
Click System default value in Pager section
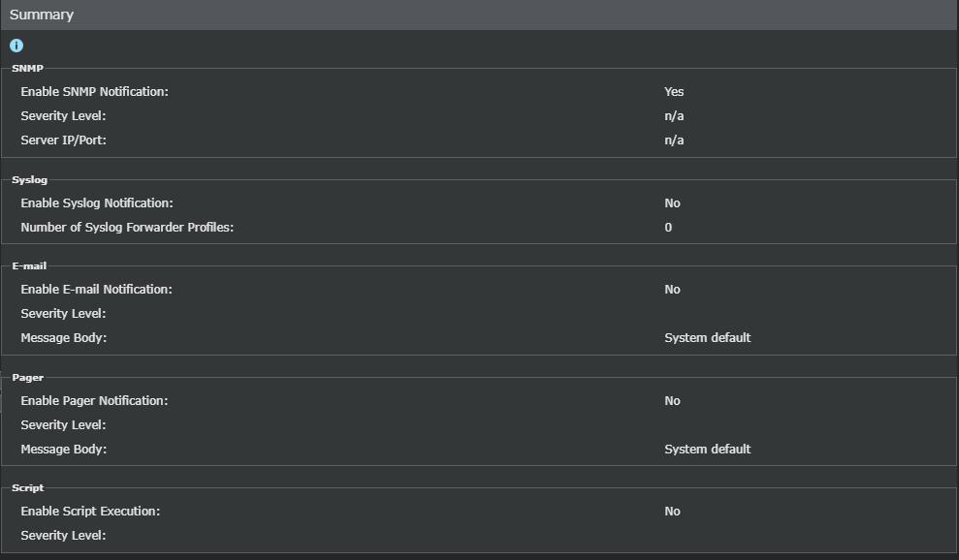coord(708,450)
